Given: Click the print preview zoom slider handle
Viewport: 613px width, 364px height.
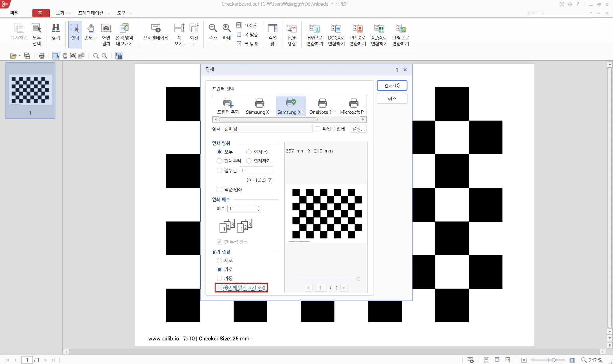Looking at the screenshot, I should click(358, 279).
